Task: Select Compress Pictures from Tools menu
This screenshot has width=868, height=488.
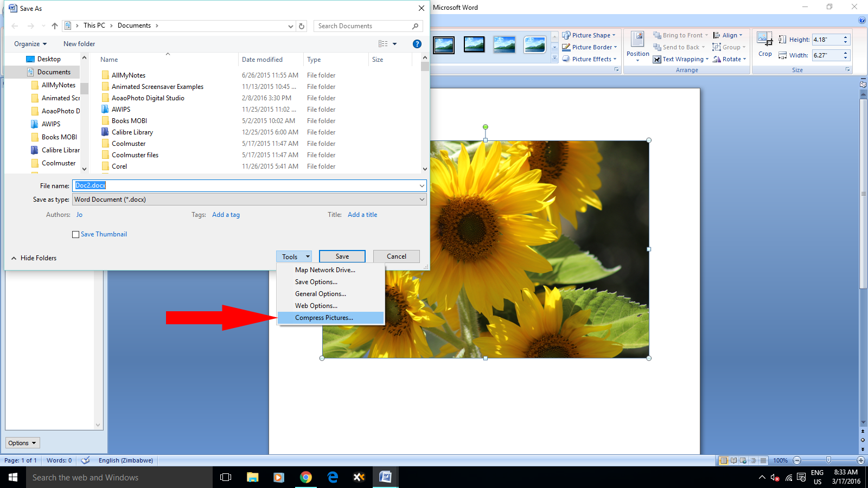Action: tap(324, 318)
